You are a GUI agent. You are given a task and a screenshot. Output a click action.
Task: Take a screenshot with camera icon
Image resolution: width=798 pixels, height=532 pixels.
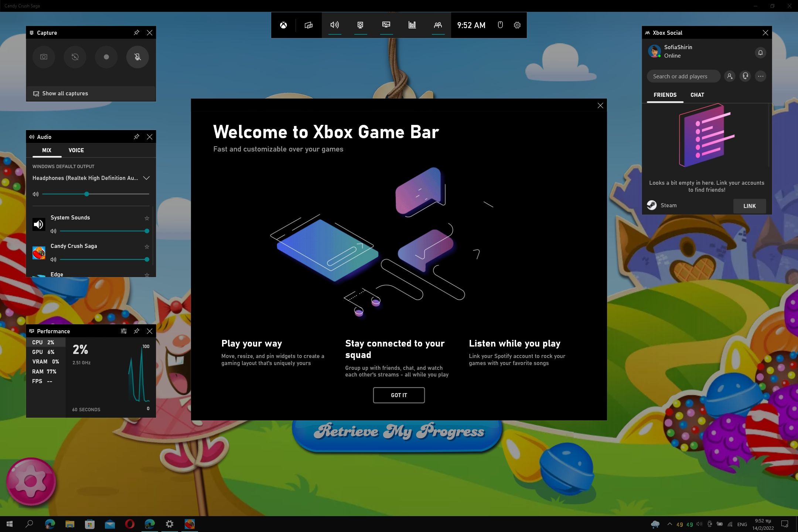point(44,57)
